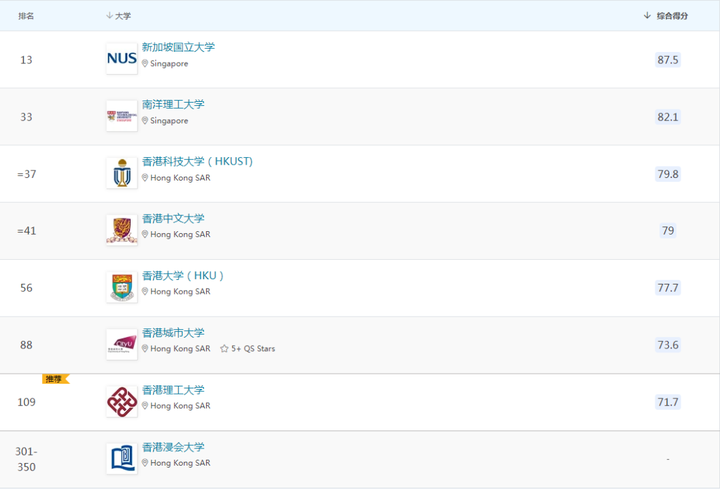Open 香港科技大学（HKUST) link
The image size is (720, 489).
click(197, 161)
